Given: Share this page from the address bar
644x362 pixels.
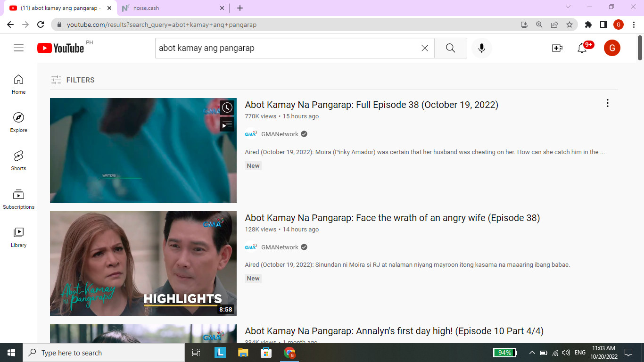Looking at the screenshot, I should click(554, 25).
